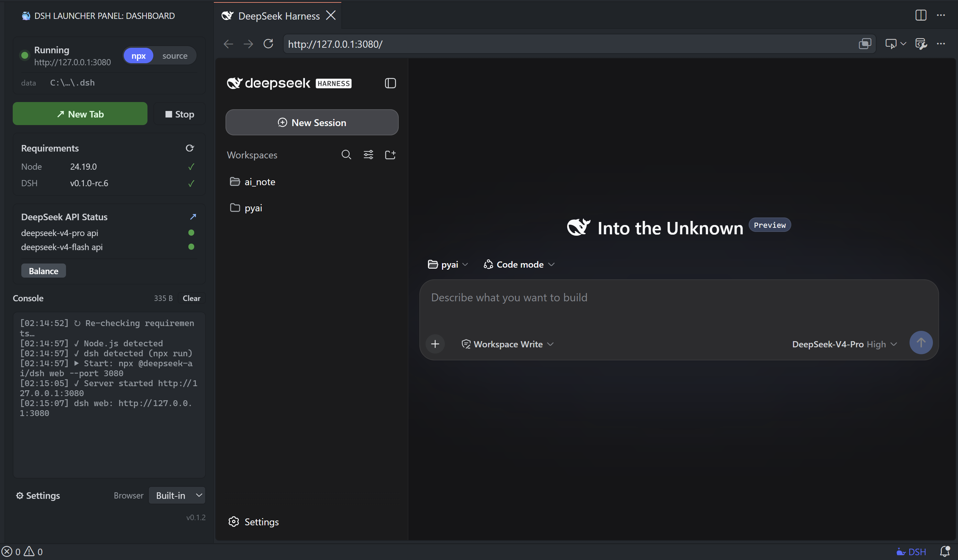Image resolution: width=958 pixels, height=560 pixels.
Task: Open notifications bell in status bar
Action: [945, 552]
